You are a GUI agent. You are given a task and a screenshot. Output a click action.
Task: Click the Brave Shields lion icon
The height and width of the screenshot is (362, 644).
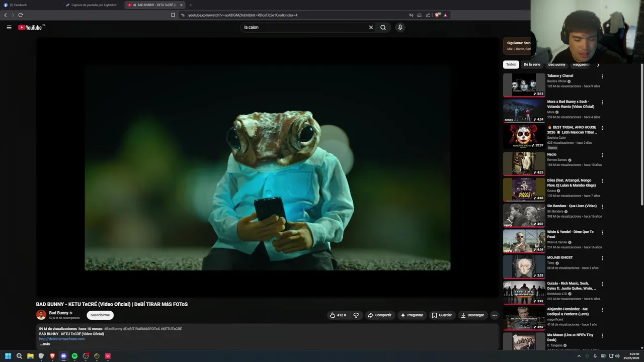point(438,15)
